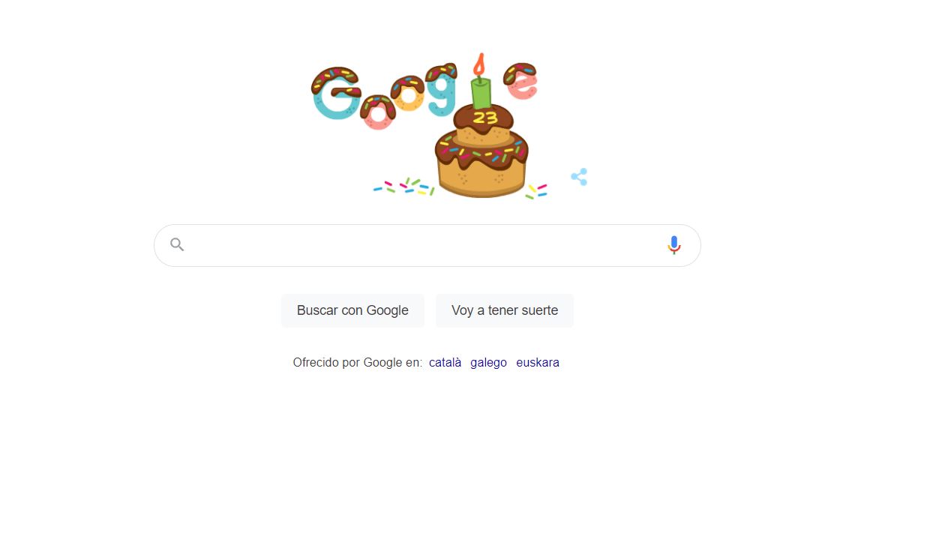Switch language to euskara
Image resolution: width=927 pixels, height=560 pixels.
click(x=538, y=362)
